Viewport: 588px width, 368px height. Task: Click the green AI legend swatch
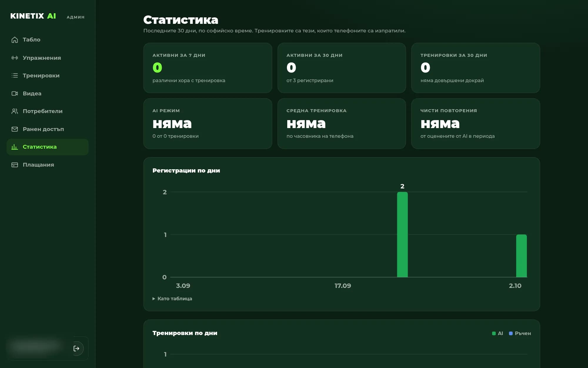(x=494, y=333)
